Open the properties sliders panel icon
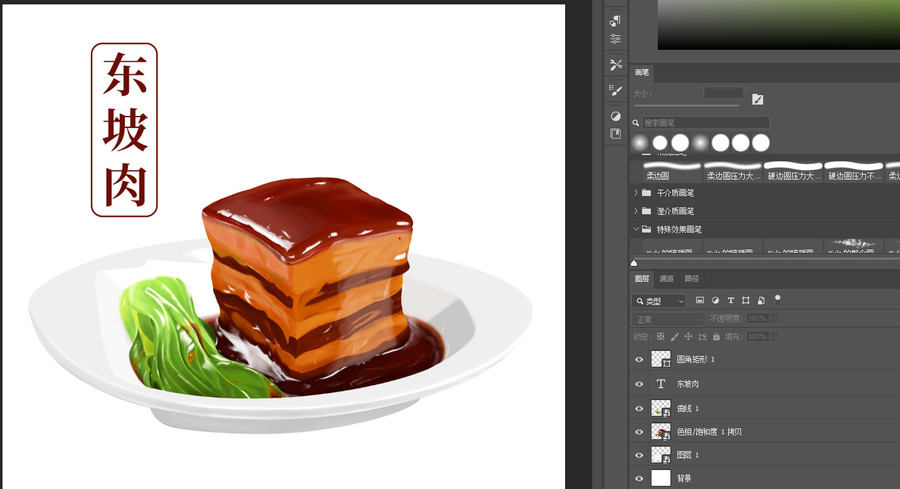Image resolution: width=900 pixels, height=489 pixels. coord(615,39)
